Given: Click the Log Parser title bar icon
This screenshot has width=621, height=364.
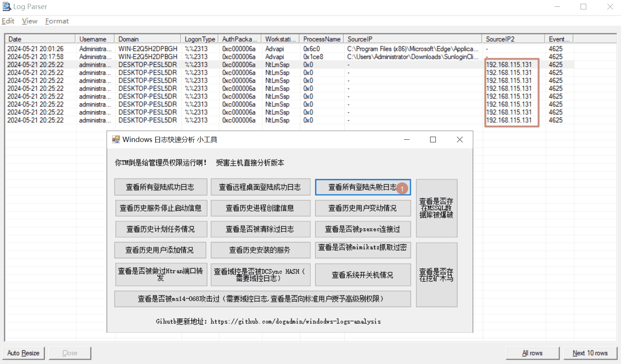Looking at the screenshot, I should pos(6,6).
